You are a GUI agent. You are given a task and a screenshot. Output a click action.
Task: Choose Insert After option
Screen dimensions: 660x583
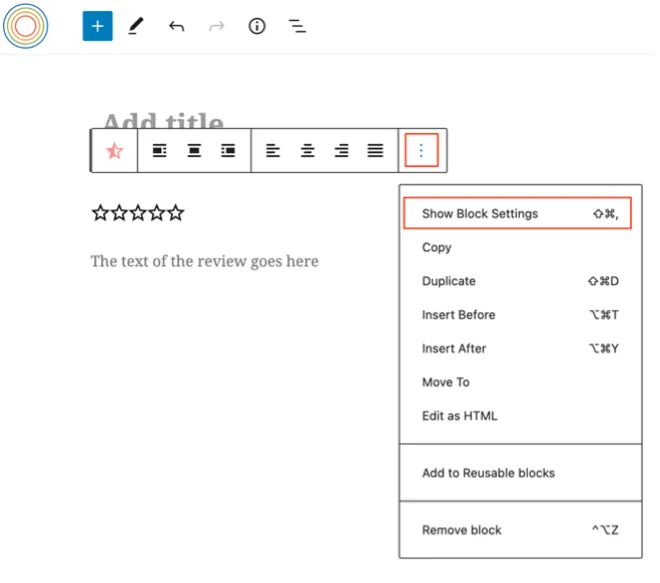click(520, 348)
